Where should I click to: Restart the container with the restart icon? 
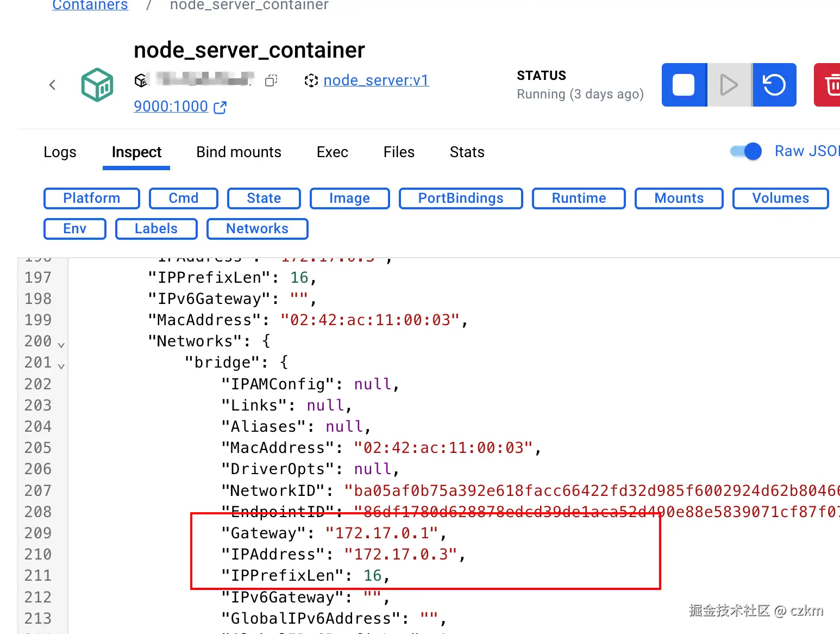[774, 85]
